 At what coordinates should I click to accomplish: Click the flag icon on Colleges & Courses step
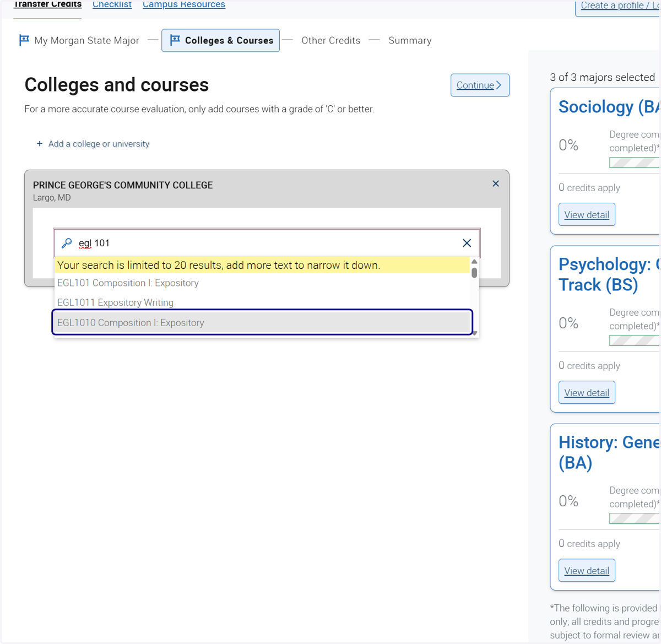point(175,40)
